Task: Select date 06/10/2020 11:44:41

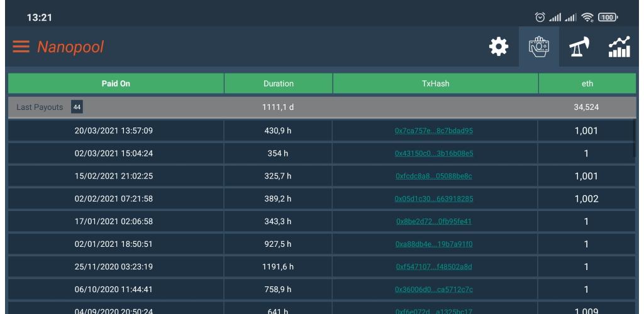Action: [x=114, y=290]
